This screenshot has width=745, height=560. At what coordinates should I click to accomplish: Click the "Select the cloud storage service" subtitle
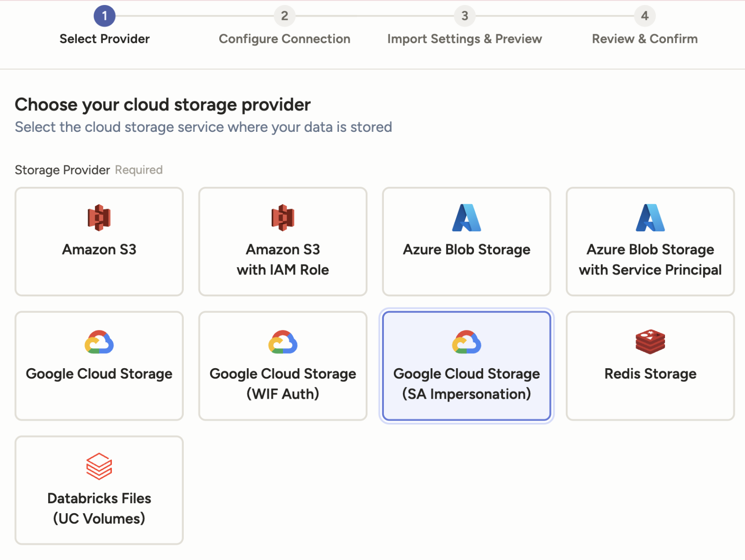tap(203, 127)
